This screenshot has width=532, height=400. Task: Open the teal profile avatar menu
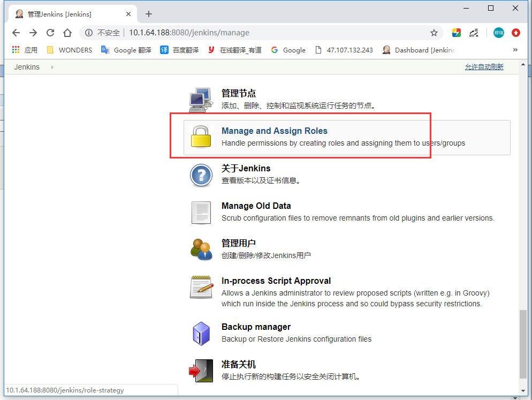pyautogui.click(x=498, y=33)
